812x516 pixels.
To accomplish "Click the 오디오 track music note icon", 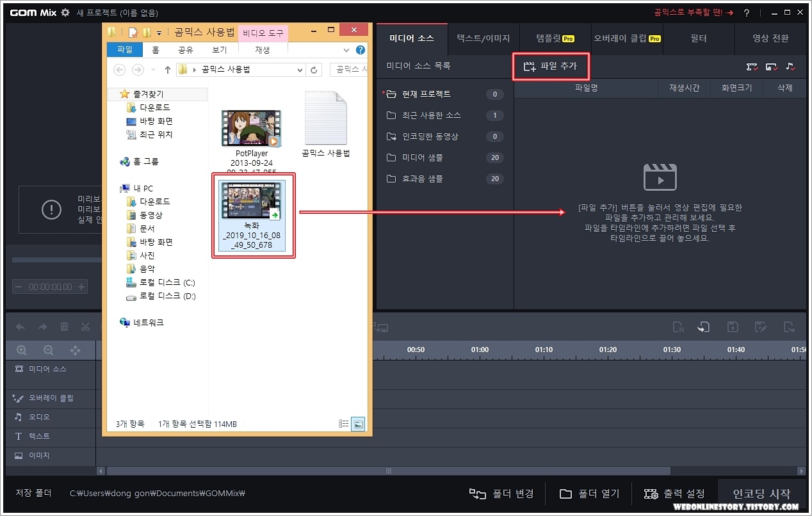I will 18,417.
